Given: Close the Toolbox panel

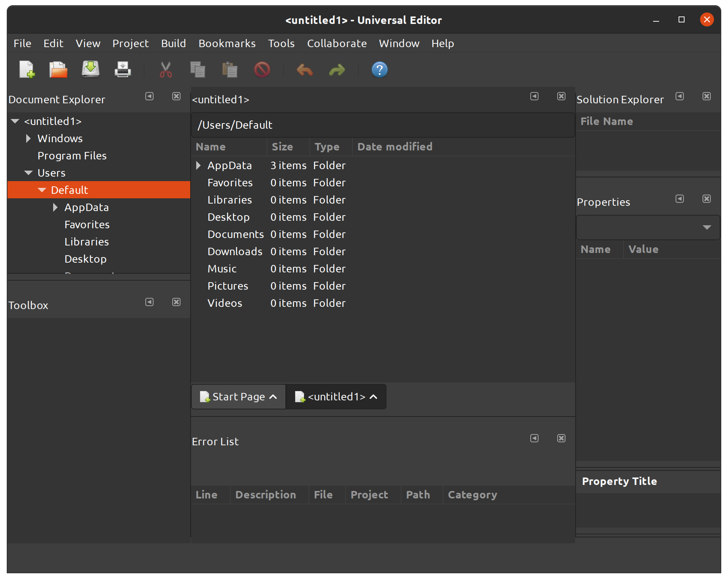Looking at the screenshot, I should 176,302.
